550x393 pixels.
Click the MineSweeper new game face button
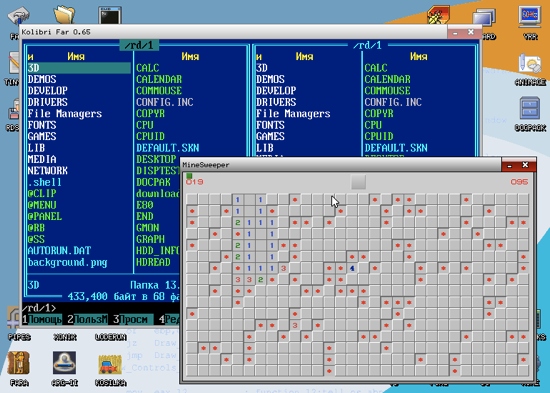358,182
